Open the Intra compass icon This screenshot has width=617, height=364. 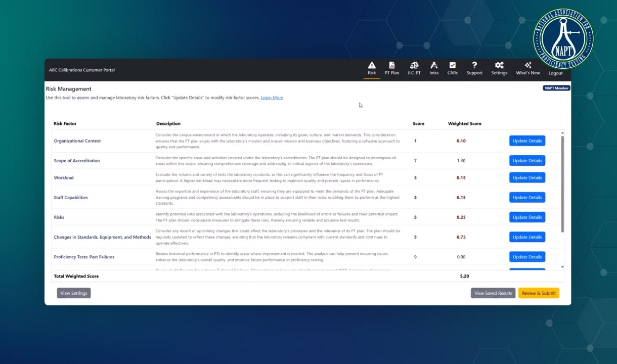tap(434, 65)
